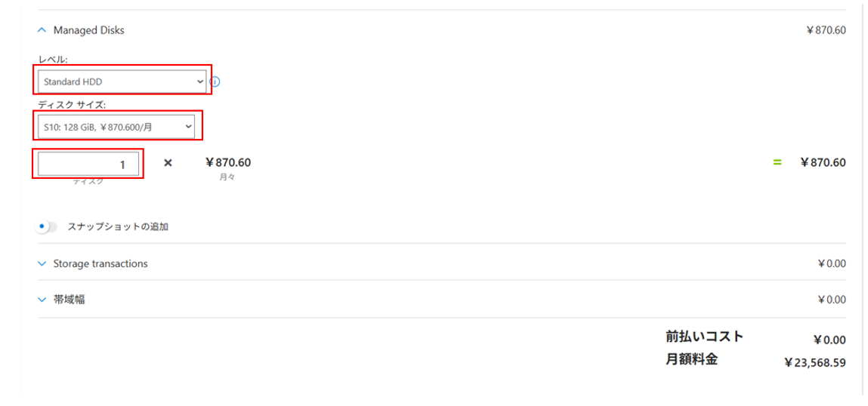Click the 帯域幅 section title
868x406 pixels.
(69, 300)
